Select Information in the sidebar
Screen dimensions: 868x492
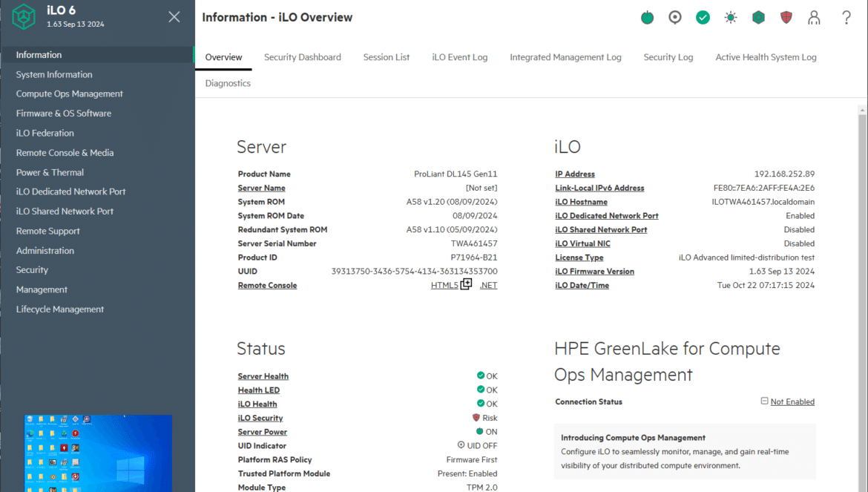pos(97,55)
